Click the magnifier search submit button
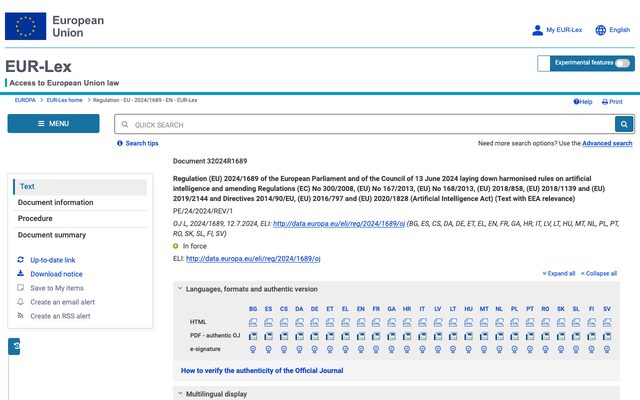 point(624,124)
